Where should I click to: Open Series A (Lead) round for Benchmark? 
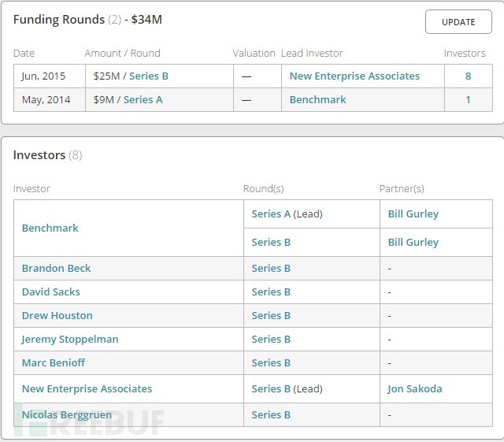pos(287,214)
